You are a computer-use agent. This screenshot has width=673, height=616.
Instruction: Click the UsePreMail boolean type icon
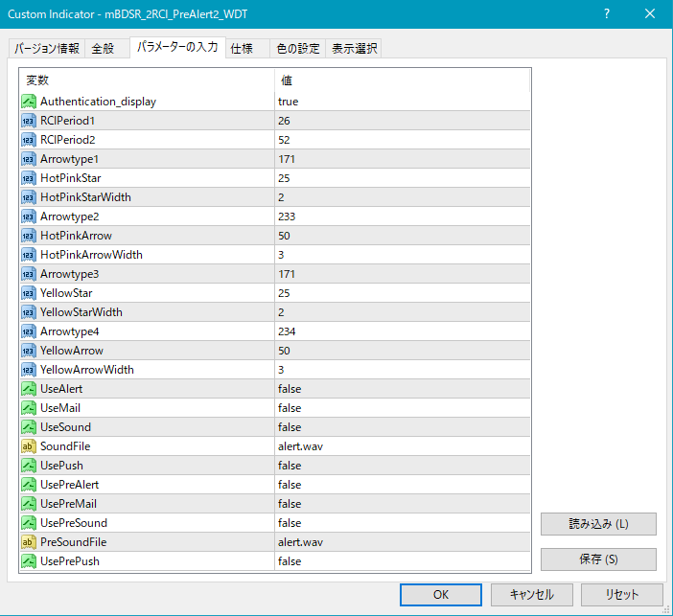(29, 504)
